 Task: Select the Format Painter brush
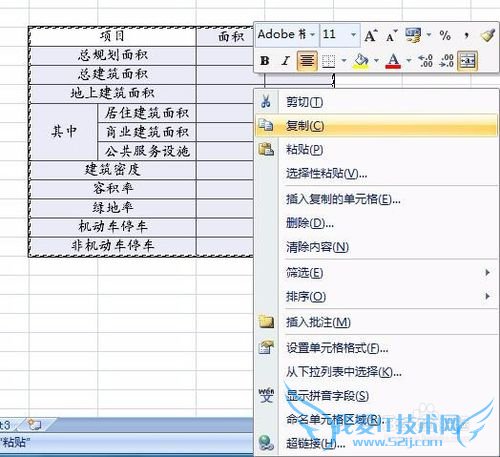487,35
